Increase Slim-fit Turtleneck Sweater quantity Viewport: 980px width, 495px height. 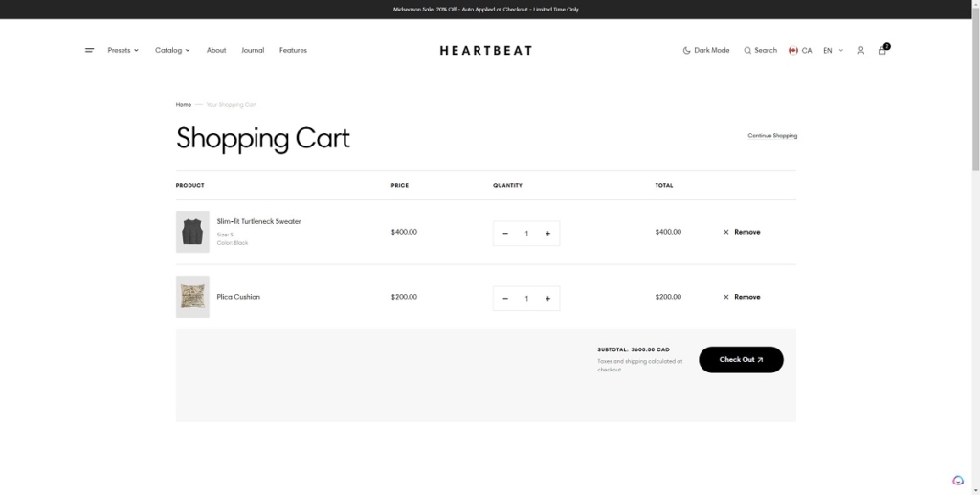point(547,233)
